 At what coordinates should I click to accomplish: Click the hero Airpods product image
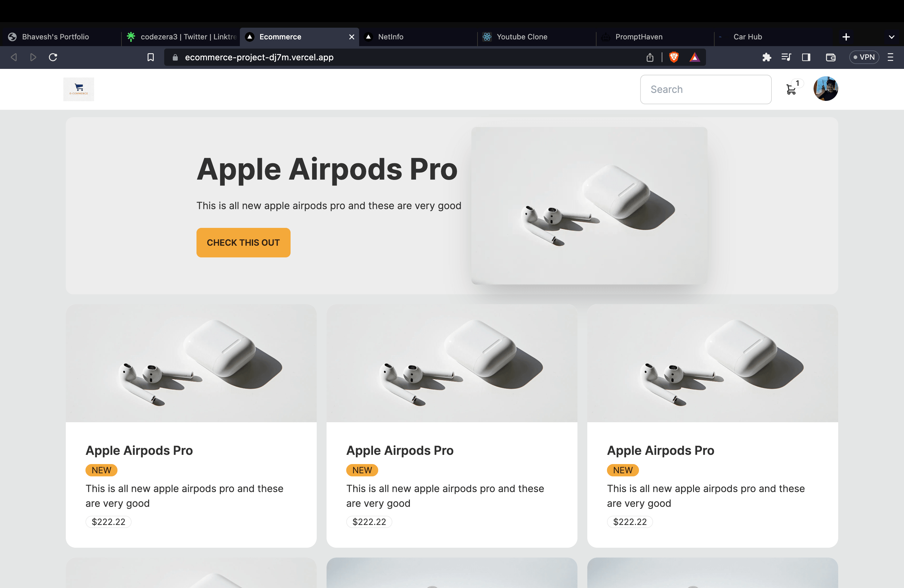(589, 205)
